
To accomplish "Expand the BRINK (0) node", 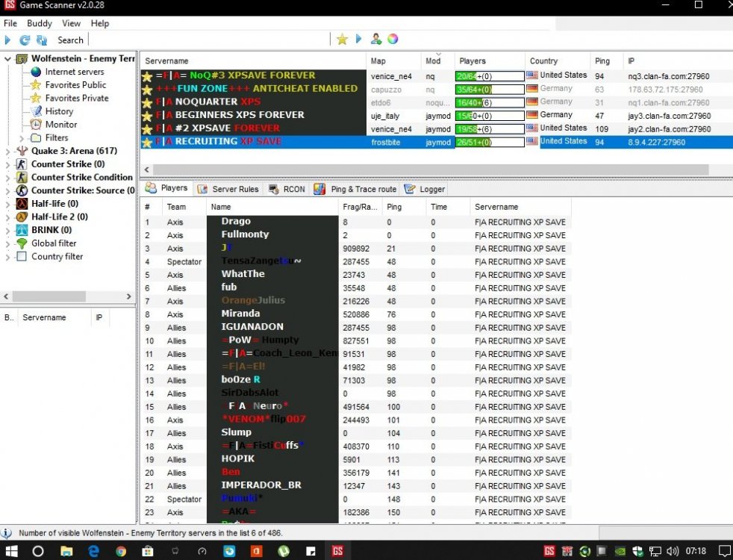I will coord(7,230).
